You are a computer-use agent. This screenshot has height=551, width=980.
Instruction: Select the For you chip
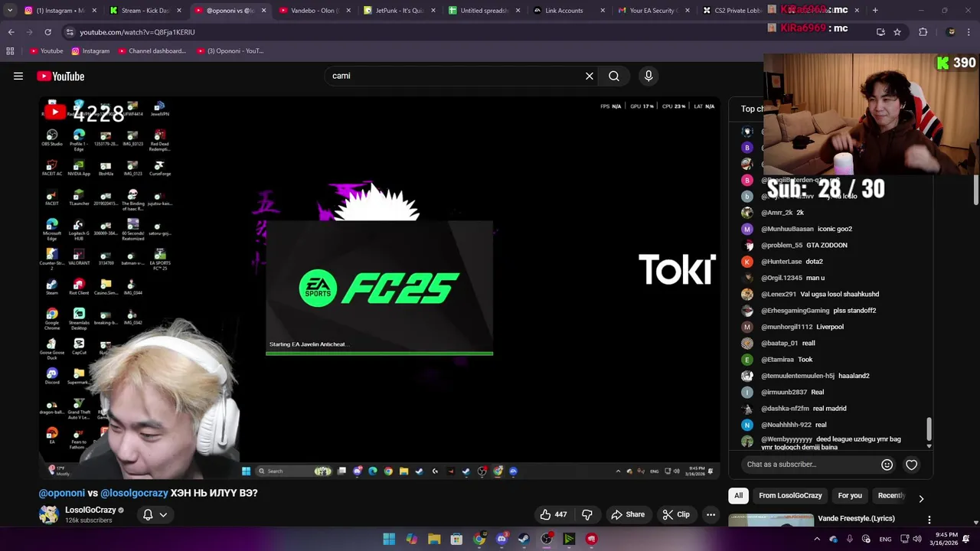coord(850,495)
